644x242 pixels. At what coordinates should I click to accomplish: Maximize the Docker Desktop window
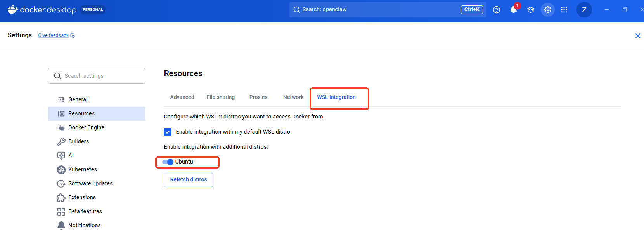pos(625,10)
